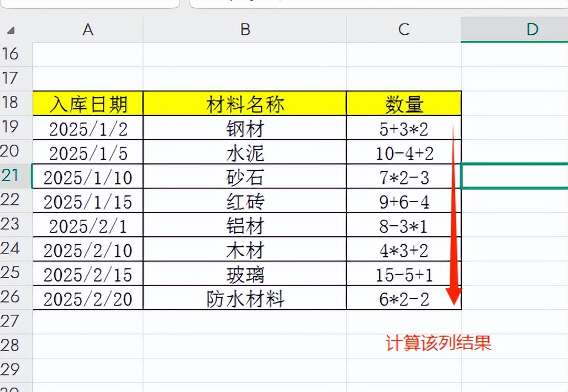Select row 18 header
Screen dimensions: 568x392
coord(16,103)
